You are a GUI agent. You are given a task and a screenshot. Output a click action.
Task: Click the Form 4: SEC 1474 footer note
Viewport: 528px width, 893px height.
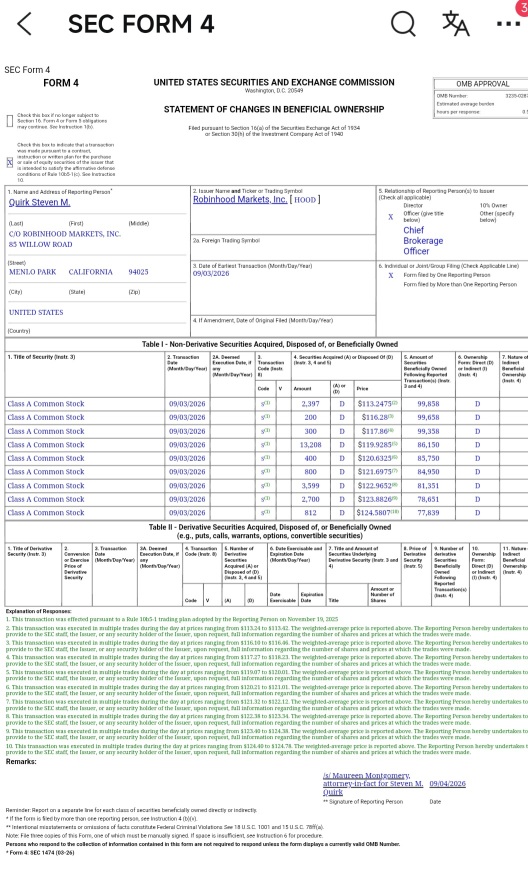tap(40, 853)
